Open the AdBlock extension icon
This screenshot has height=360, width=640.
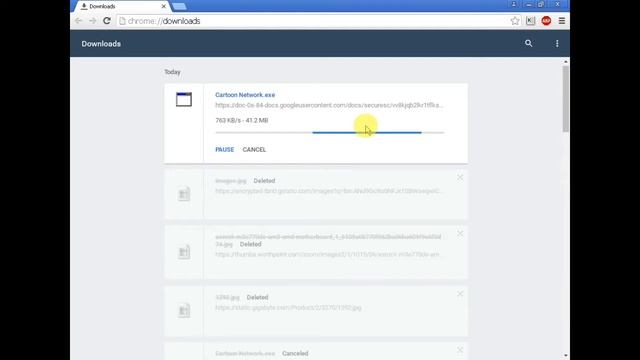[x=546, y=21]
